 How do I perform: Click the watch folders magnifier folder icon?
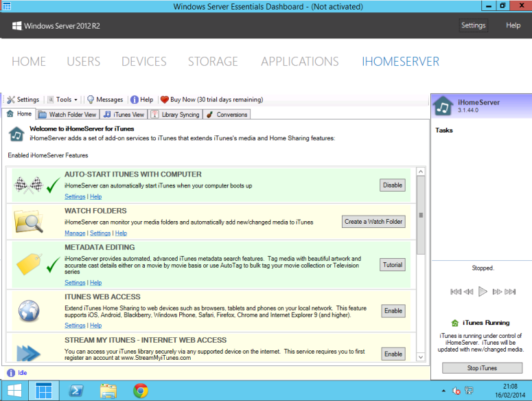pos(29,222)
